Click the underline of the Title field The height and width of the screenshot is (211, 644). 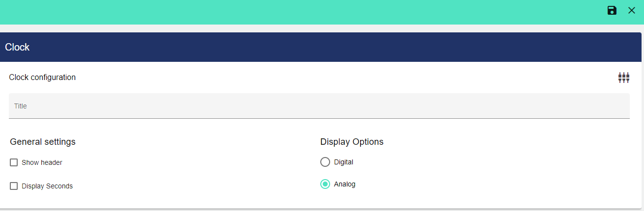(x=319, y=118)
